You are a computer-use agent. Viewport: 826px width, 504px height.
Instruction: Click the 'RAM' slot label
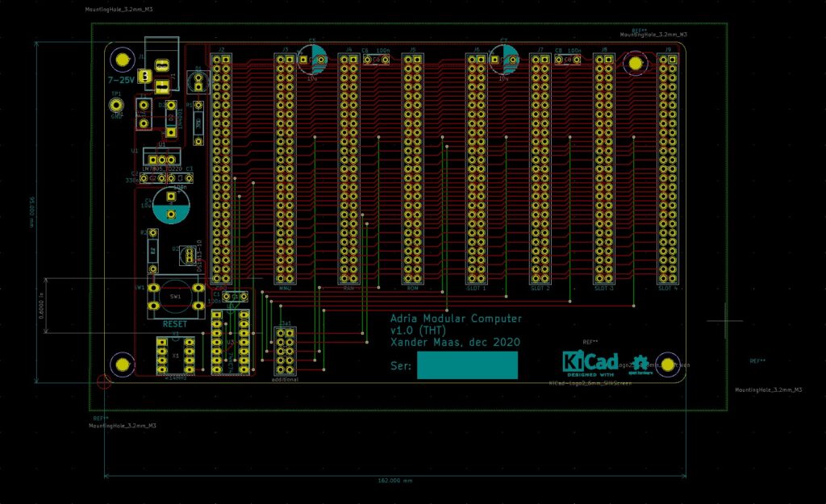(348, 289)
